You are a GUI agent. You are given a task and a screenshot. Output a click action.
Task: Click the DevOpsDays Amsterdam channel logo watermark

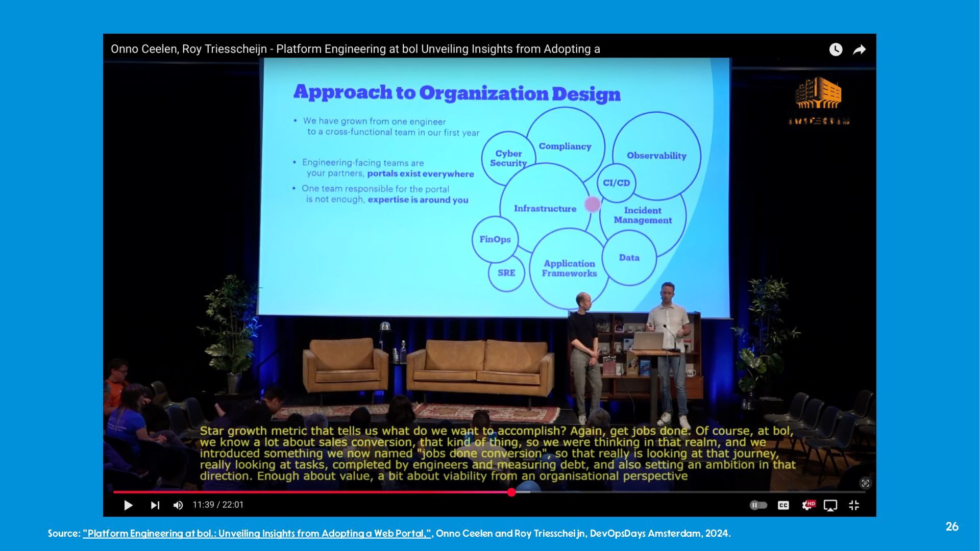tap(818, 101)
